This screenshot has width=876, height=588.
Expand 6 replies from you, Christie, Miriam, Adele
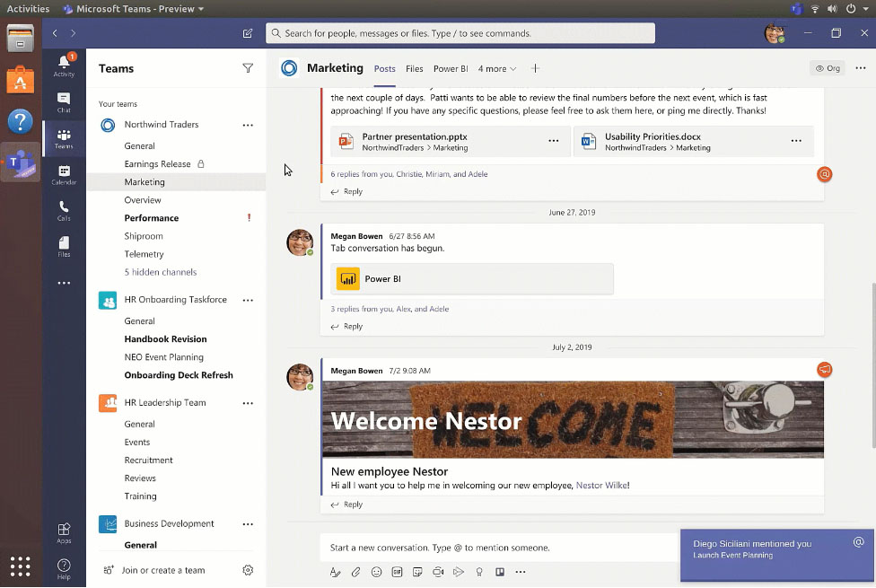pos(409,174)
